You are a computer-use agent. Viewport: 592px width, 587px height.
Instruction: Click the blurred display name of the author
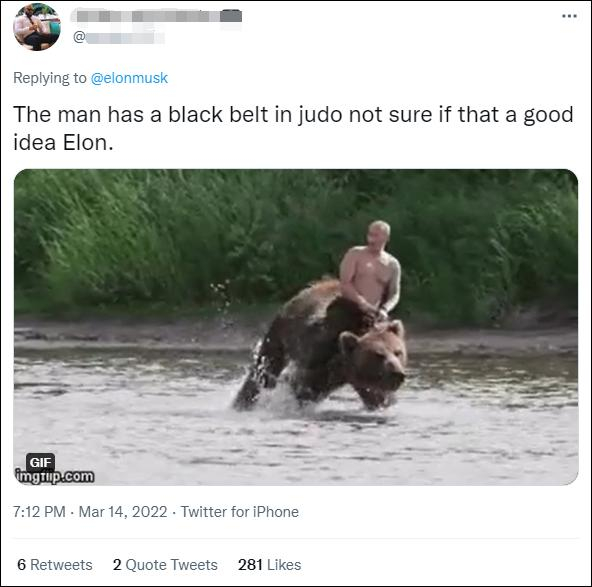point(156,16)
